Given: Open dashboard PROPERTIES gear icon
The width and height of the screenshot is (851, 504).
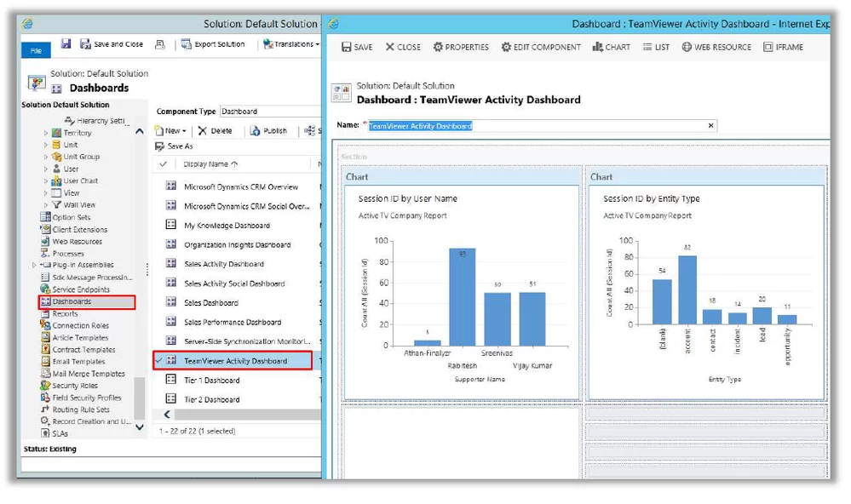Looking at the screenshot, I should [x=438, y=48].
